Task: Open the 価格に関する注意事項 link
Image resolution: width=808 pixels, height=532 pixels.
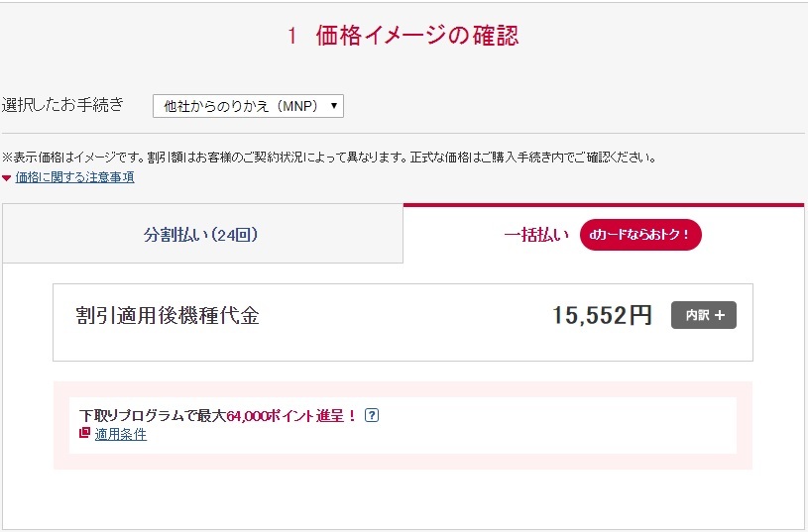Action: click(74, 177)
